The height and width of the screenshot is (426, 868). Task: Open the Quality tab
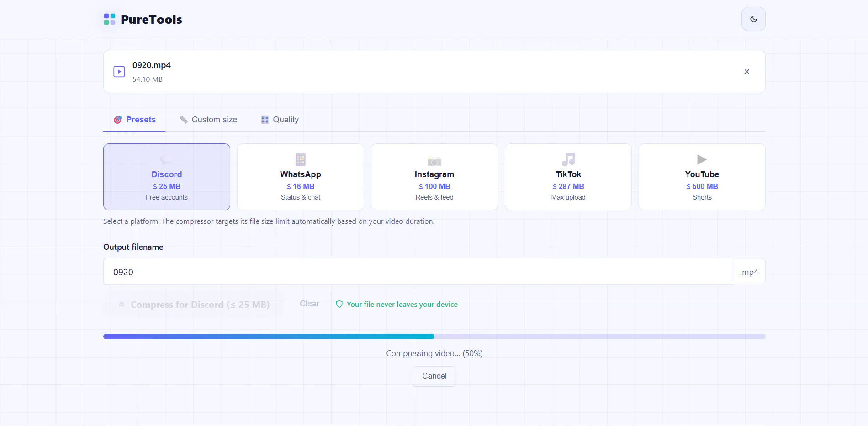(280, 120)
